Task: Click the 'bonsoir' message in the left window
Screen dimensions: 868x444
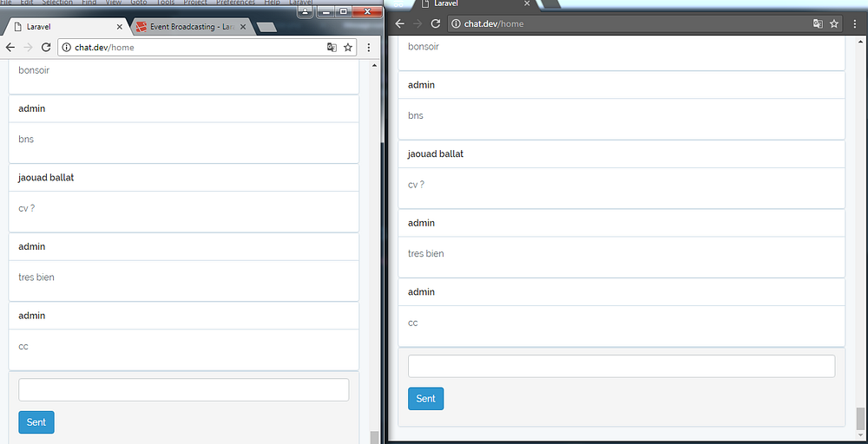Action: click(34, 69)
